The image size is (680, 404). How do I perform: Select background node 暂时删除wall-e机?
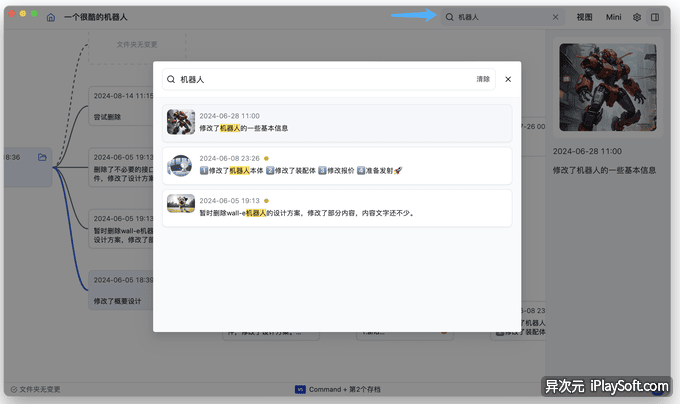121,229
